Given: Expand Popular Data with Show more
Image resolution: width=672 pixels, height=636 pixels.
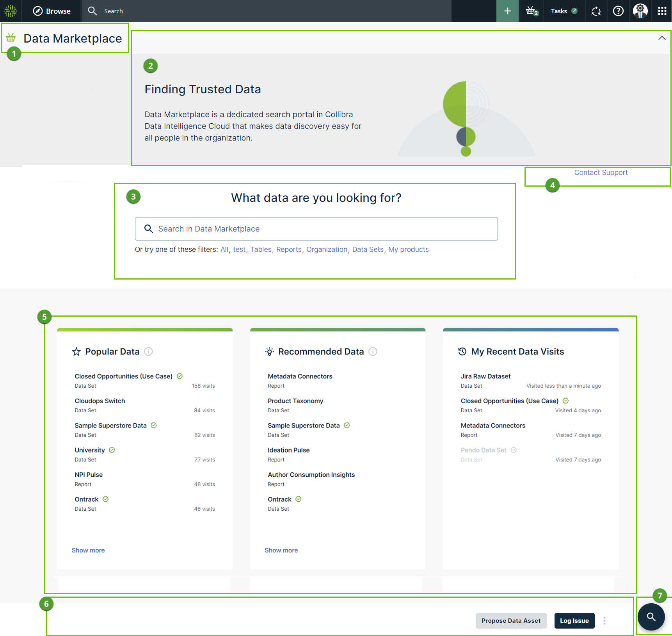Looking at the screenshot, I should coord(88,550).
